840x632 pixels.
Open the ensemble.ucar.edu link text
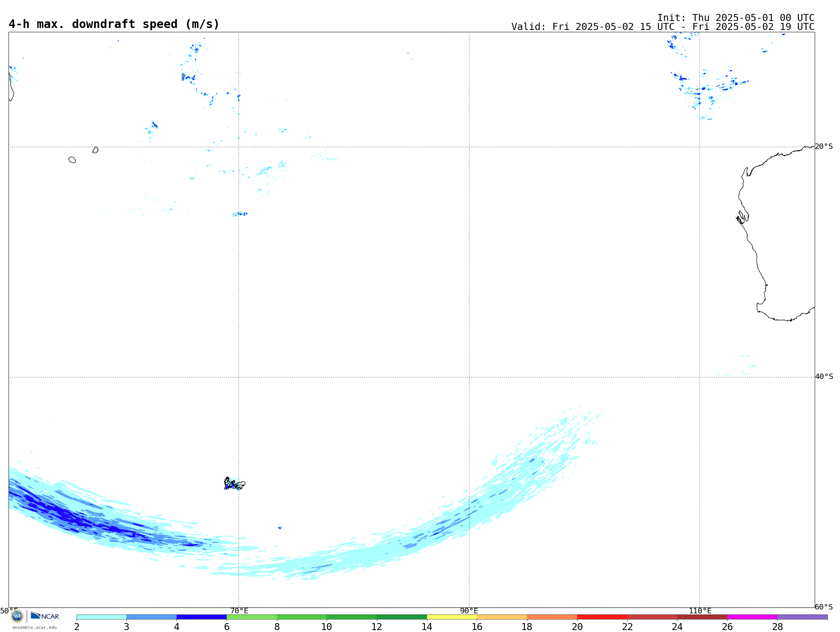(35, 627)
